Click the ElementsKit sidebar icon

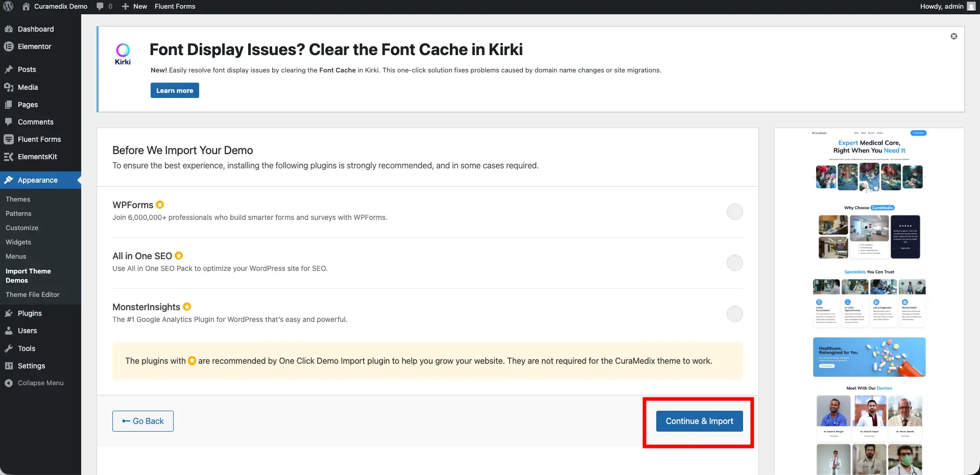pyautogui.click(x=9, y=157)
